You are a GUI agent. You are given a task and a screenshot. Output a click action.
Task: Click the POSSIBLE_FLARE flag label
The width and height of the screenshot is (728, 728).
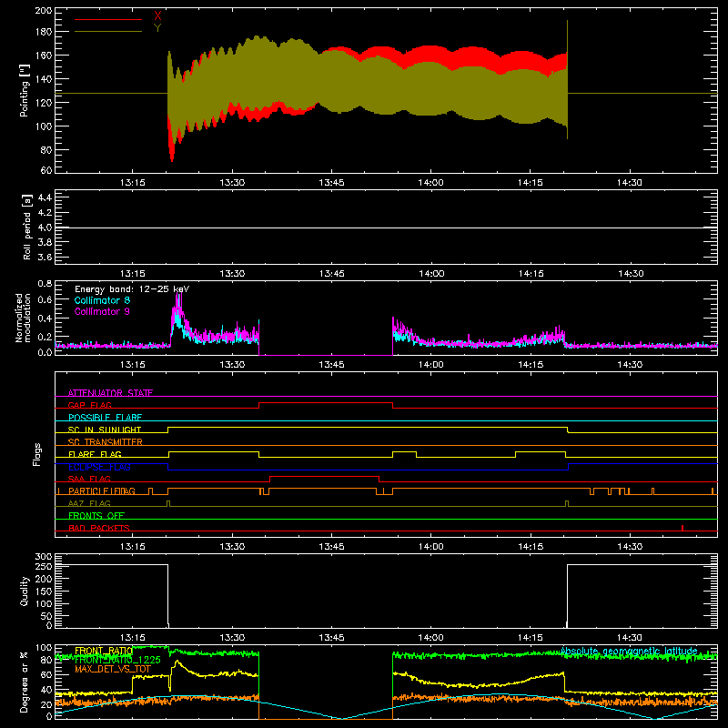click(105, 418)
